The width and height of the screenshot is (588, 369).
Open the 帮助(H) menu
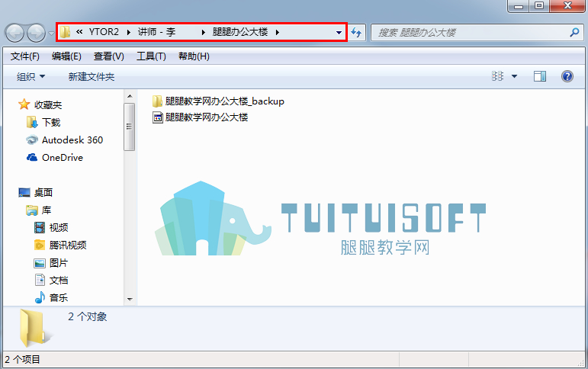pos(194,56)
